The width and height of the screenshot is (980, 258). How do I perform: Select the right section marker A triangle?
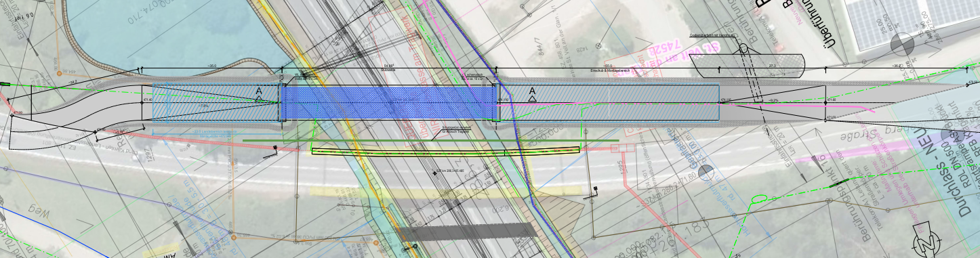pos(533,99)
